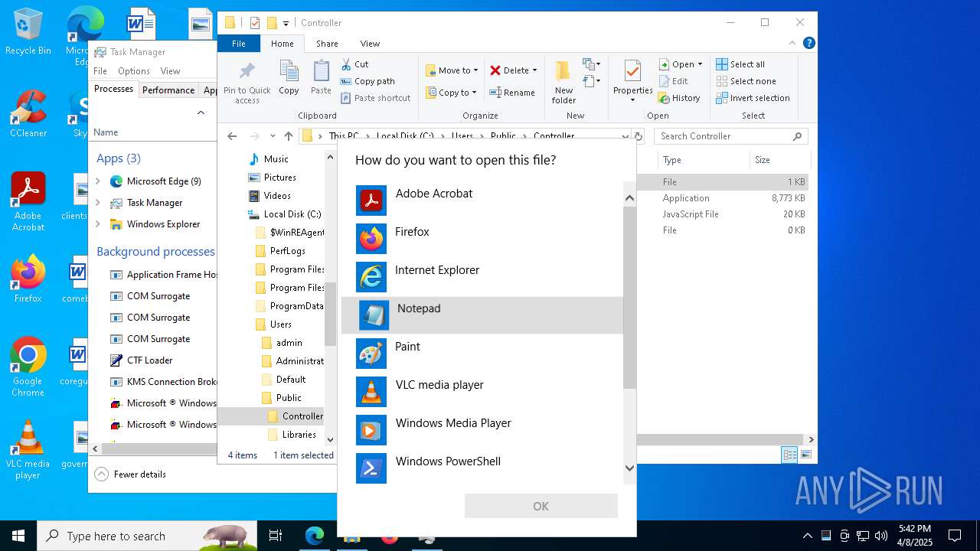Screen dimensions: 980x551
Task: Expand the Open dropdown in the ribbon
Action: click(x=700, y=64)
